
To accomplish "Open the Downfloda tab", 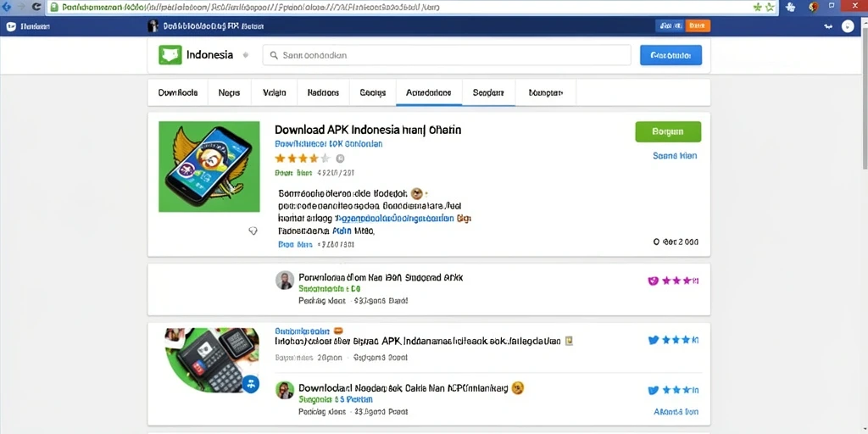I will coord(178,92).
